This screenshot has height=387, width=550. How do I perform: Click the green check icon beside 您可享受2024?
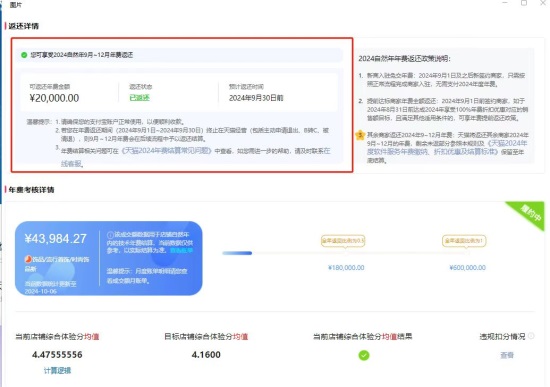(24, 55)
